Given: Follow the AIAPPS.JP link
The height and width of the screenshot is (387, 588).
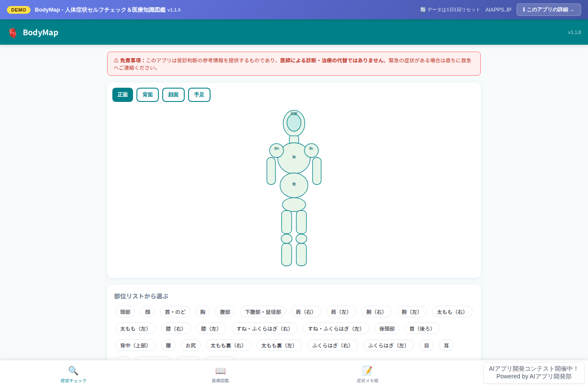Looking at the screenshot, I should coord(498,9).
